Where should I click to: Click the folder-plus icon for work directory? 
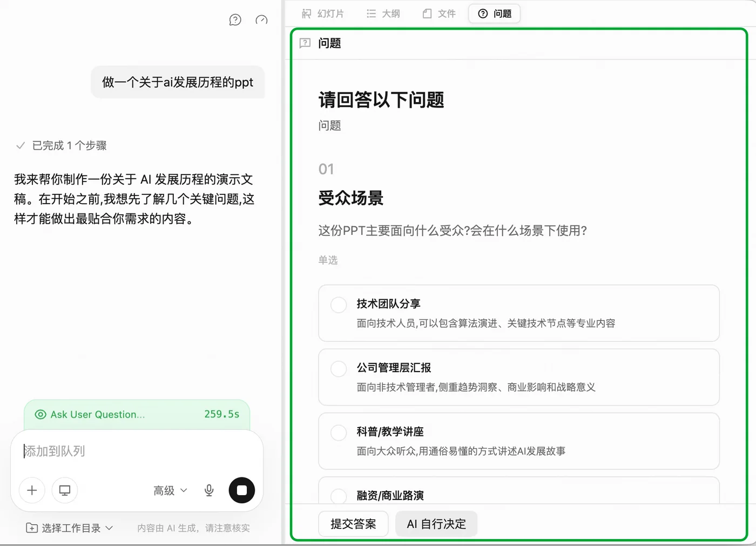pyautogui.click(x=32, y=528)
